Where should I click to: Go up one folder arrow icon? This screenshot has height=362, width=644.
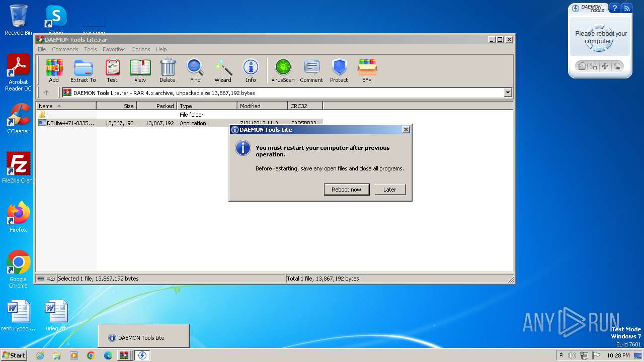(46, 93)
